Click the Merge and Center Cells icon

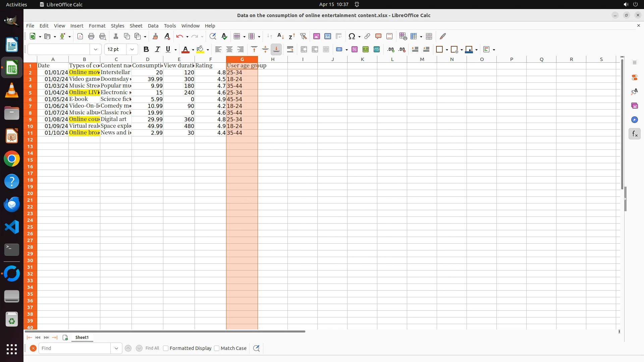[x=304, y=49]
